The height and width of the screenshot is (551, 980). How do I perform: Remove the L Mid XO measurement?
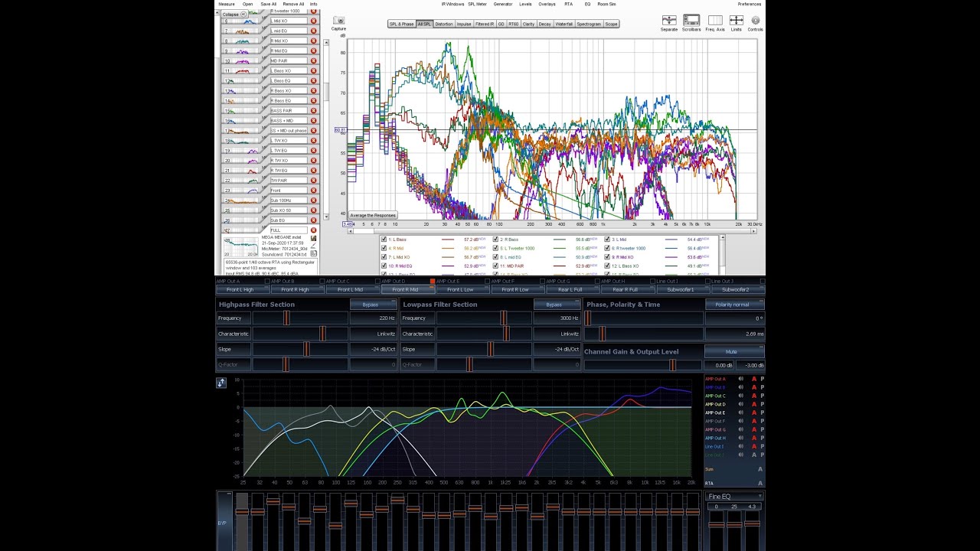pos(313,21)
